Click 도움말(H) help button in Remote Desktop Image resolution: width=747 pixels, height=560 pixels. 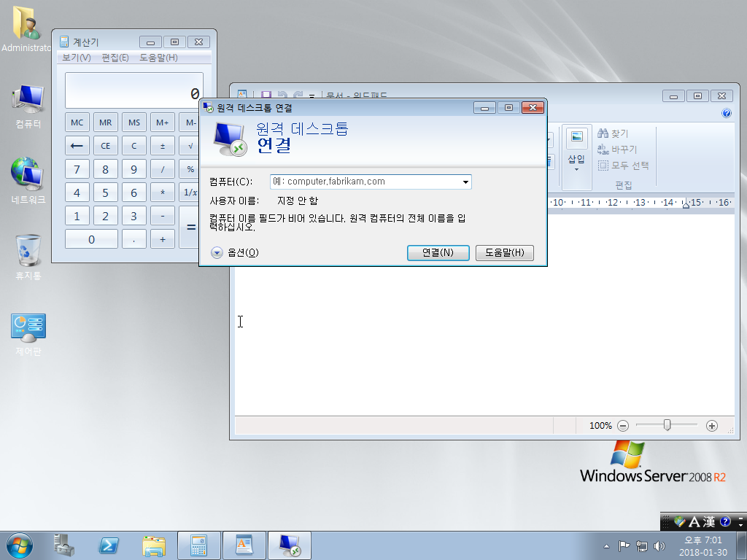pos(505,253)
